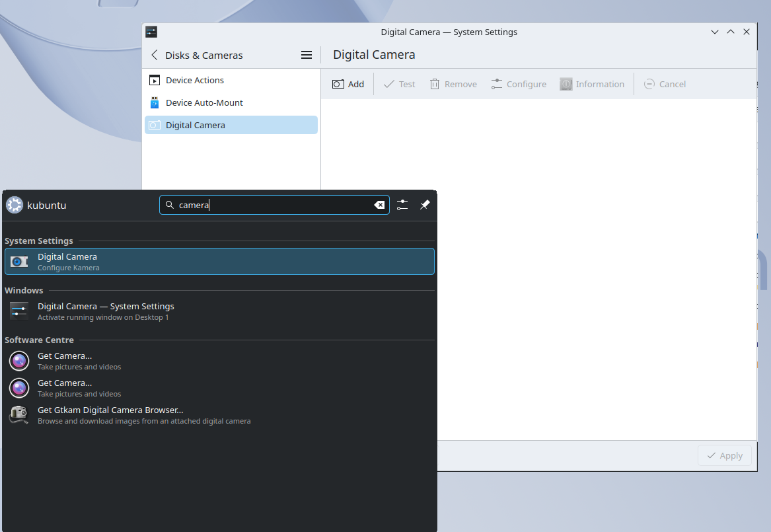Viewport: 771px width, 532px height.
Task: Click inside the camera search field
Action: pos(274,205)
